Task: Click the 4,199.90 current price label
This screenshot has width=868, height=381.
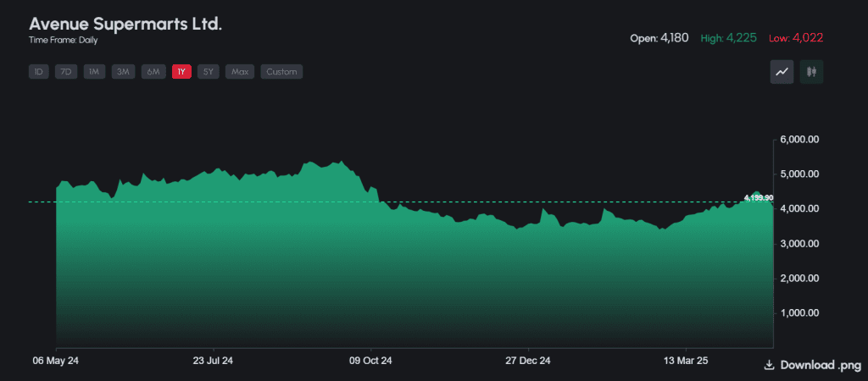Action: tap(759, 198)
